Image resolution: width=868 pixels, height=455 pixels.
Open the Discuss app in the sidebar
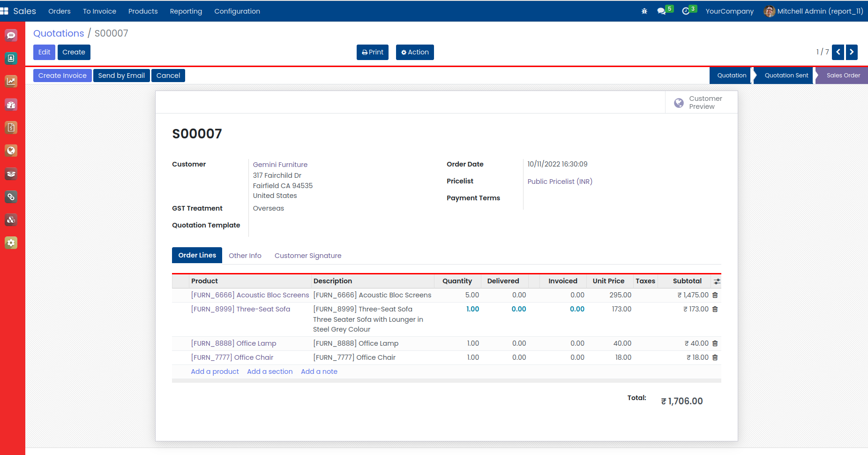11,35
